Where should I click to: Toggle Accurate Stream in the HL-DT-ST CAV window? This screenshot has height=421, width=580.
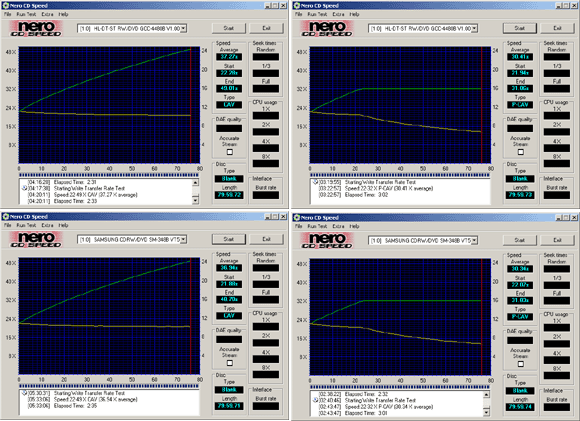point(230,152)
